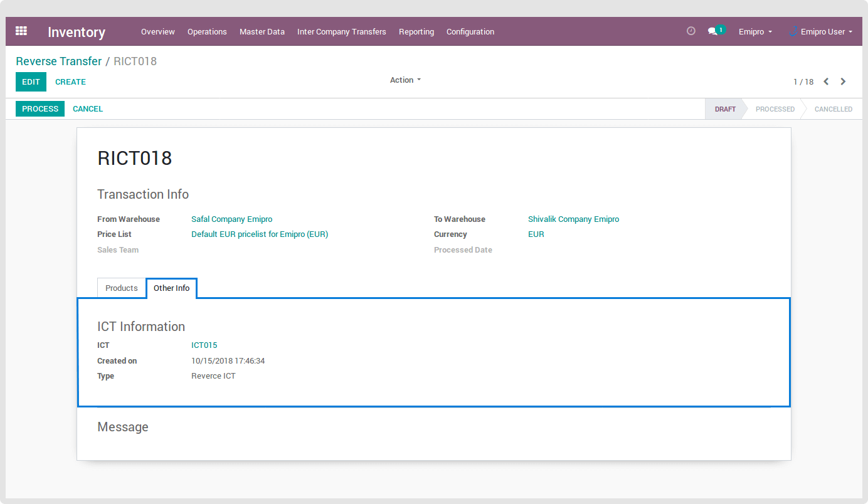Open Safal Company Emipro warehouse link
Image resolution: width=868 pixels, height=504 pixels.
(231, 219)
